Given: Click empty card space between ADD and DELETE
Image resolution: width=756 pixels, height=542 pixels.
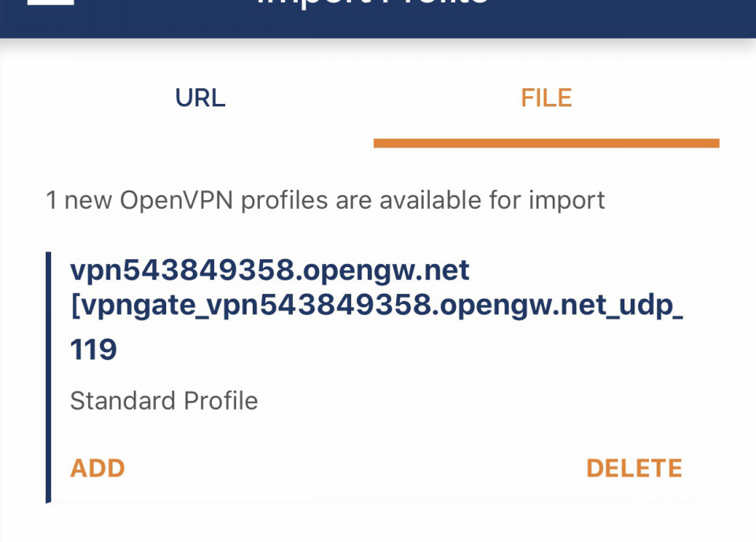Looking at the screenshot, I should pyautogui.click(x=354, y=468).
